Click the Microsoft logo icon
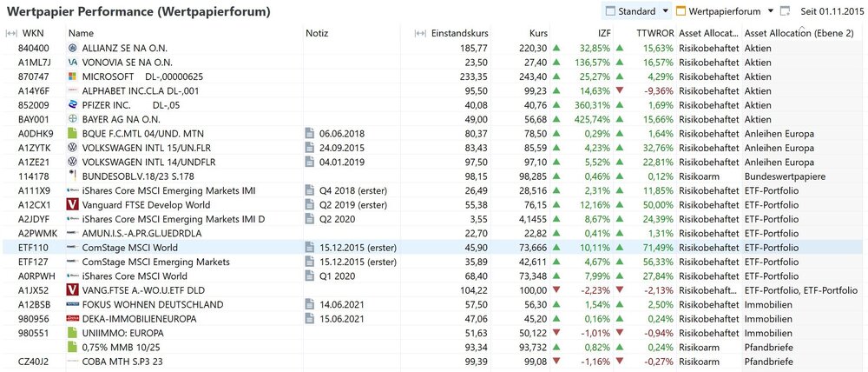Screen dimensions: 868x372 (x=73, y=76)
